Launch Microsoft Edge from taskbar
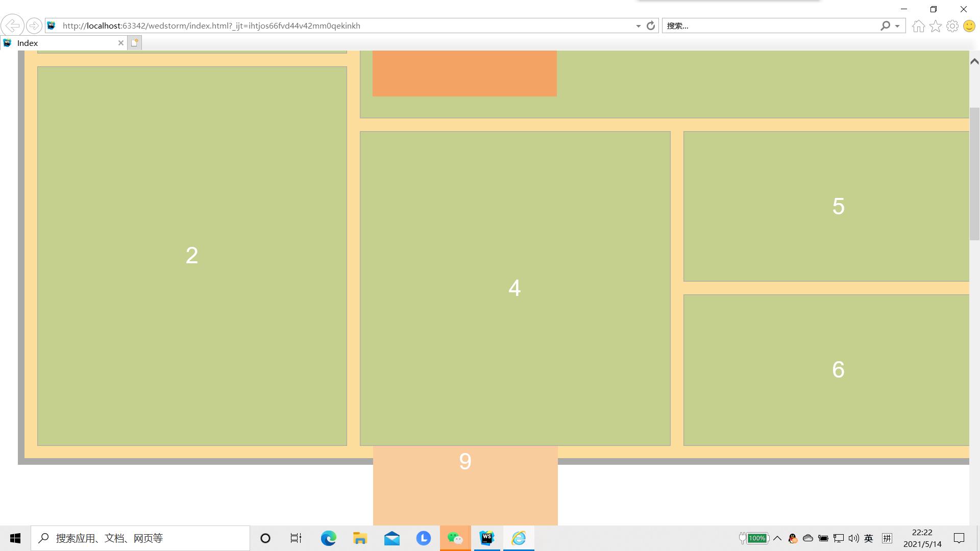980x551 pixels. (x=329, y=538)
